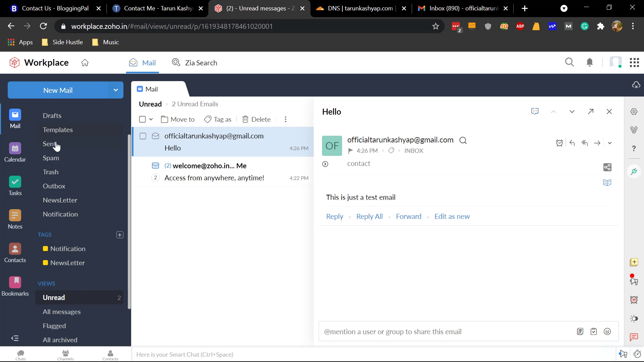Expand the New Mail dropdown arrow
This screenshot has width=644, height=362.
116,90
